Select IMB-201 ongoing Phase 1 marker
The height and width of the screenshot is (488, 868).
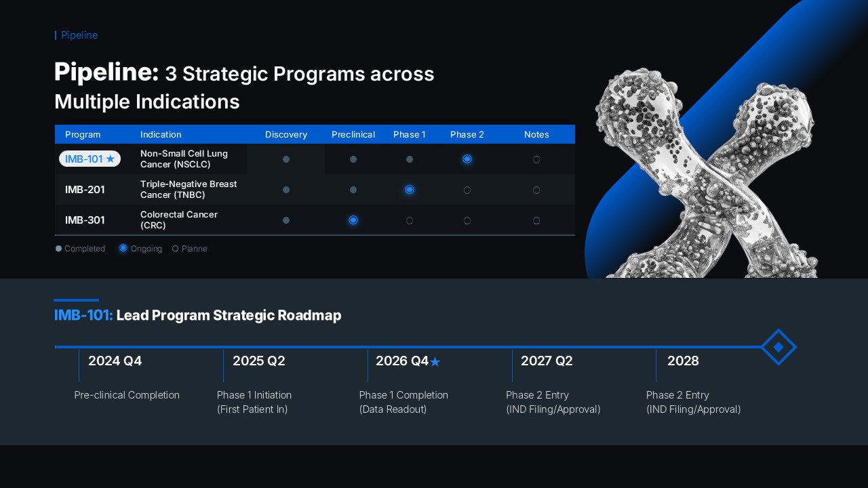click(x=410, y=190)
